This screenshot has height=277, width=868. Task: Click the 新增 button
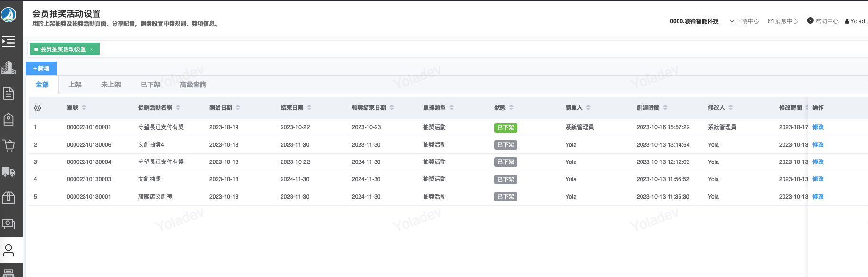[x=41, y=68]
